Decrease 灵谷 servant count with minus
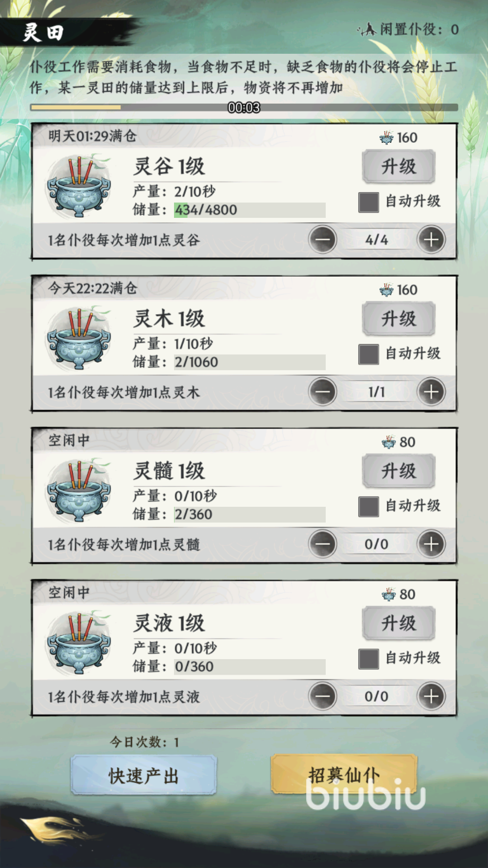The height and width of the screenshot is (868, 488). (x=323, y=240)
